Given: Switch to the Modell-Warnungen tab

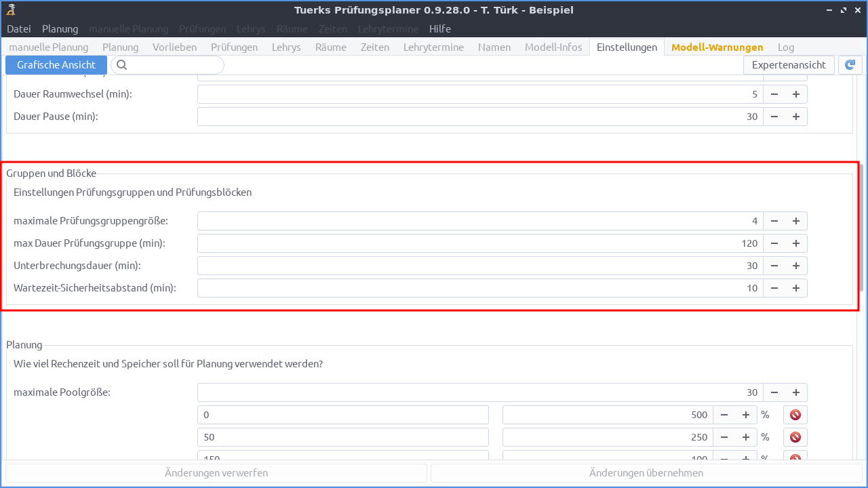Looking at the screenshot, I should 717,47.
